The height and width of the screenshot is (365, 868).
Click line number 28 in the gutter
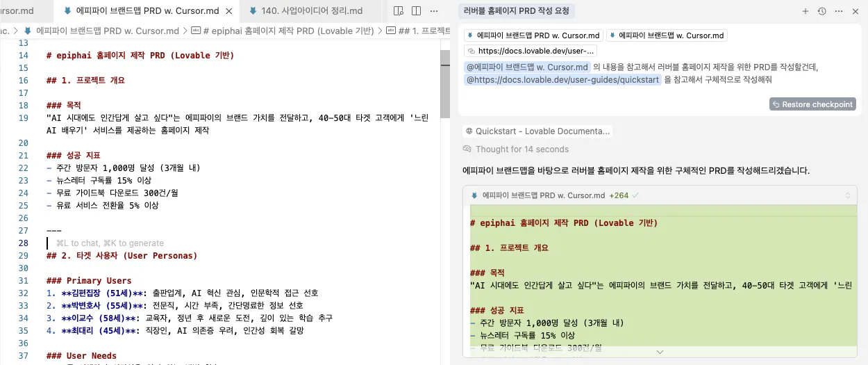coord(24,243)
